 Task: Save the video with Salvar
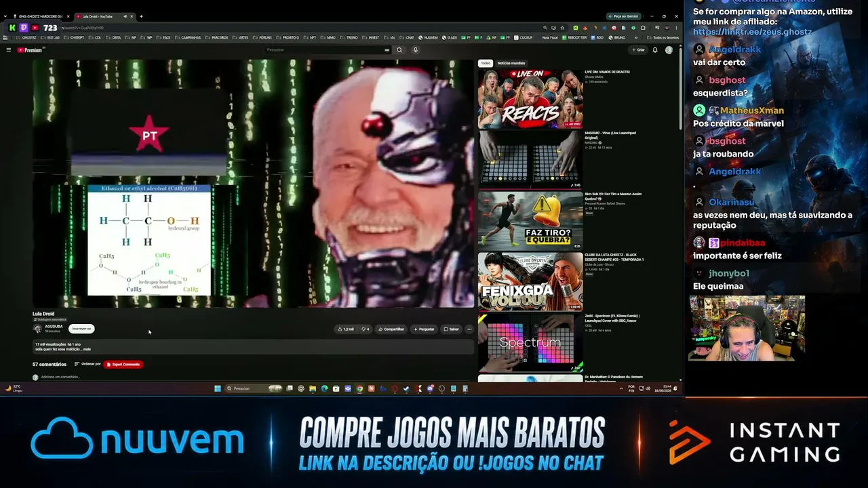(x=451, y=329)
